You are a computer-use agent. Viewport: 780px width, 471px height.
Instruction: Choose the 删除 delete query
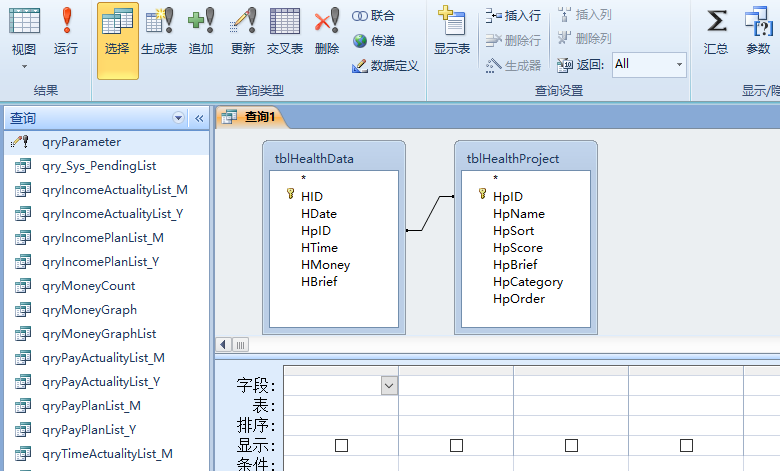point(327,31)
